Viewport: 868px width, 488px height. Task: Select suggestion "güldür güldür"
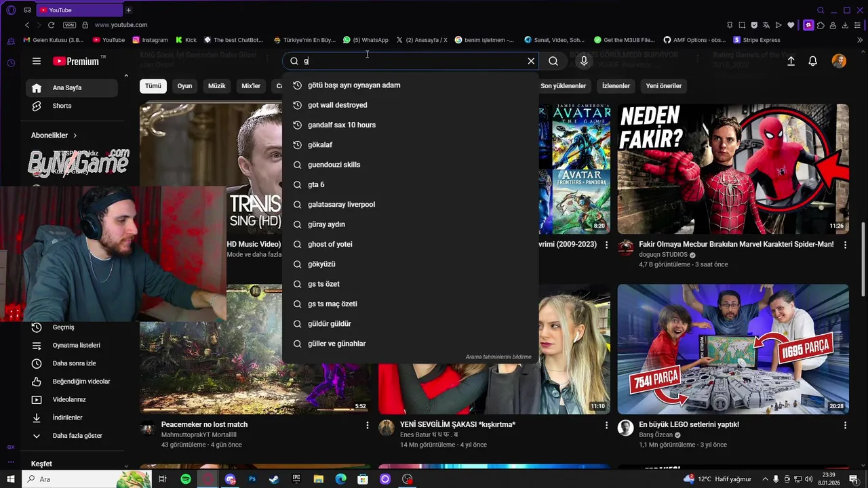click(x=410, y=324)
